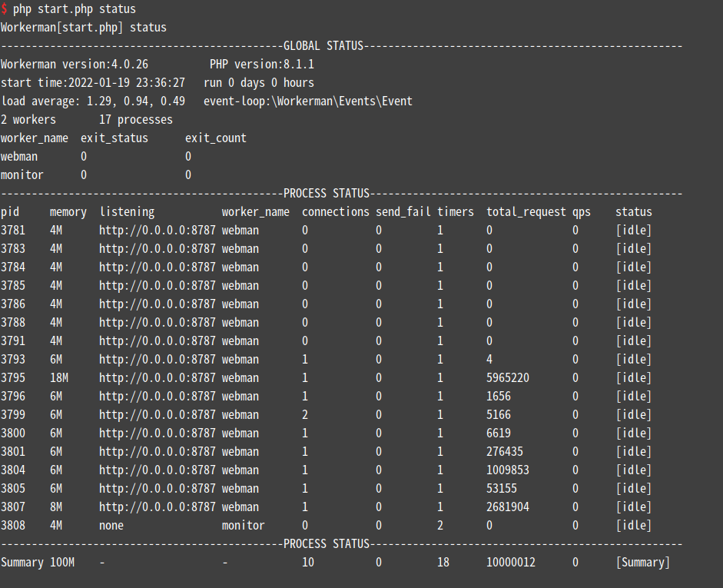Click the [idle] status of pid 3795
This screenshot has width=723, height=588.
[634, 378]
